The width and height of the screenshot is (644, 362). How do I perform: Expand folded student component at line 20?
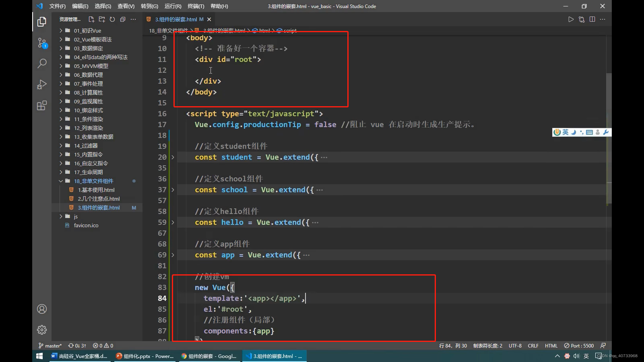tap(173, 157)
